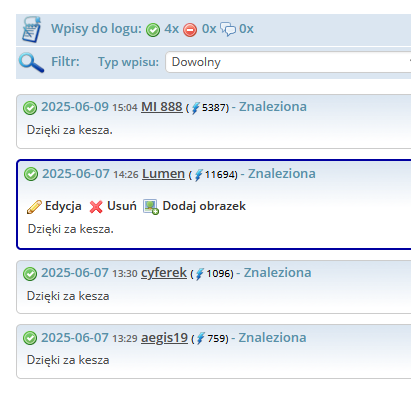This screenshot has height=397, width=411.
Task: Click red not-found icon in header
Action: coord(190,30)
